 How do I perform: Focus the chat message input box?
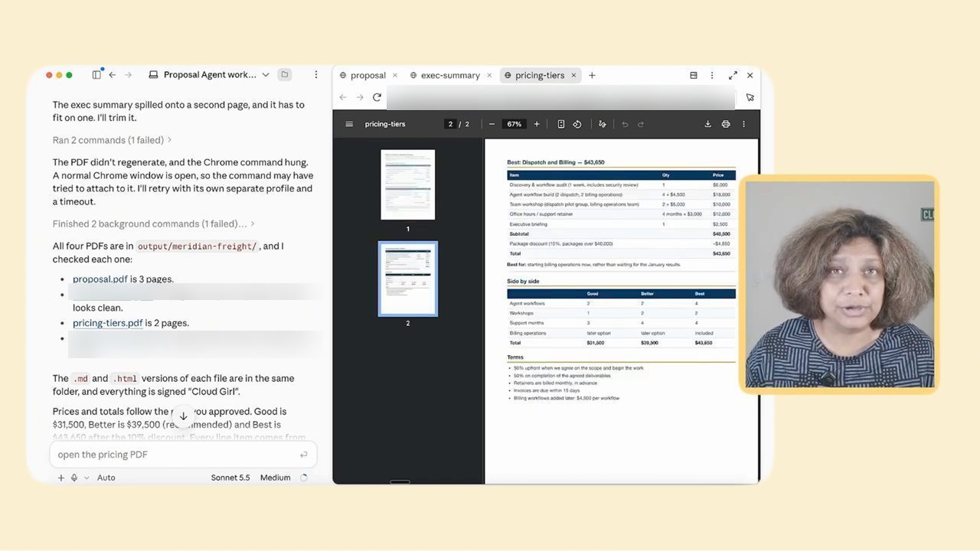coord(183,455)
